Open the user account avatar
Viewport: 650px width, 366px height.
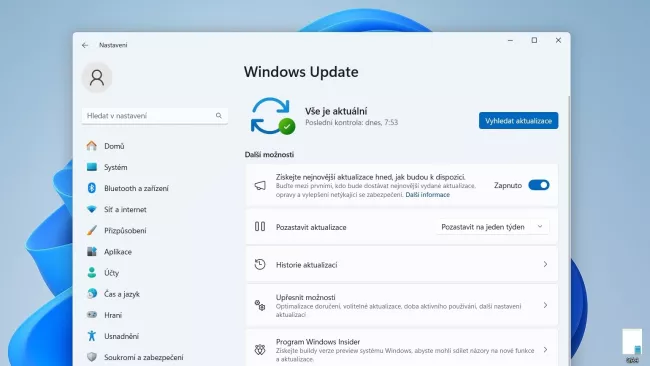(97, 78)
